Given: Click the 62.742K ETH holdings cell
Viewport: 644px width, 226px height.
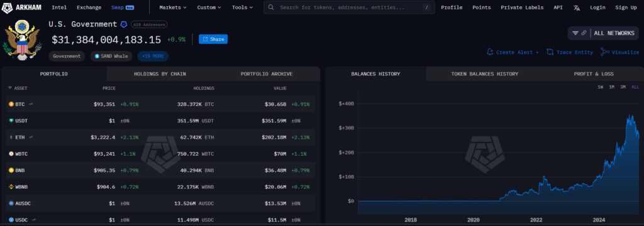Looking at the screenshot, I should point(197,137).
